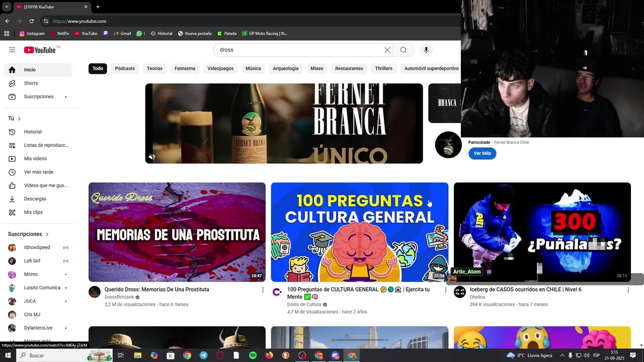Select the Videojuegos filter chip
The height and width of the screenshot is (362, 644).
pyautogui.click(x=220, y=68)
